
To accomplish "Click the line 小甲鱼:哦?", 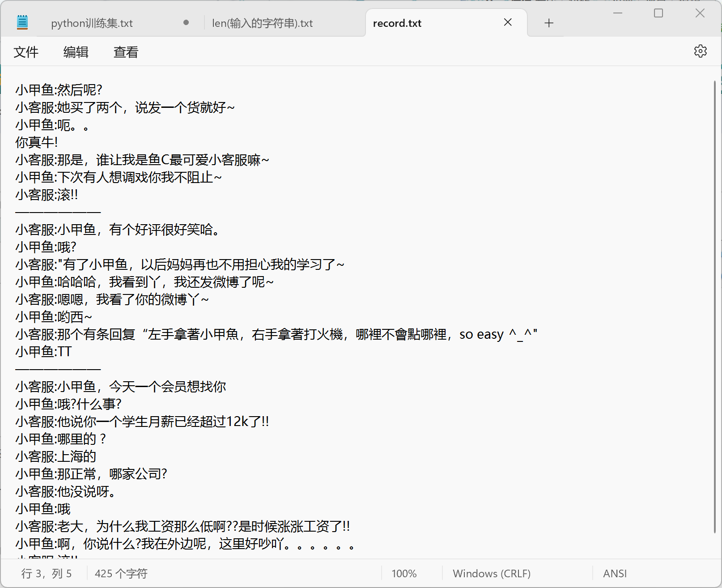I will click(46, 247).
